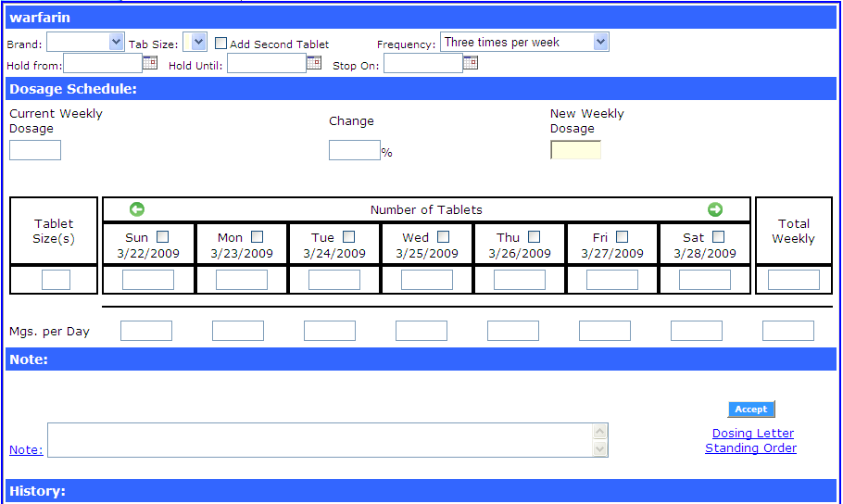Open the Tab Size dropdown
The width and height of the screenshot is (843, 504).
pos(195,42)
